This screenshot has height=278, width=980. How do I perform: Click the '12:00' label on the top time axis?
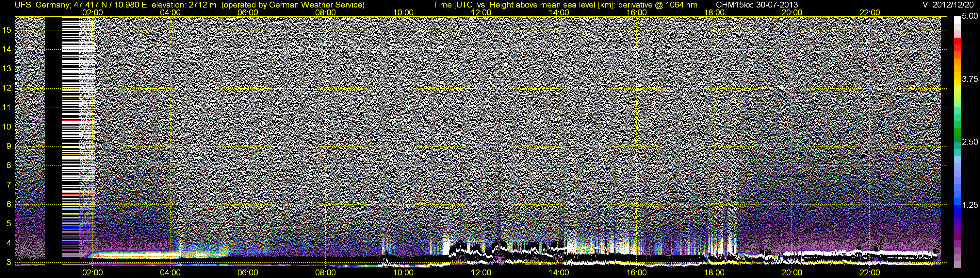click(481, 12)
